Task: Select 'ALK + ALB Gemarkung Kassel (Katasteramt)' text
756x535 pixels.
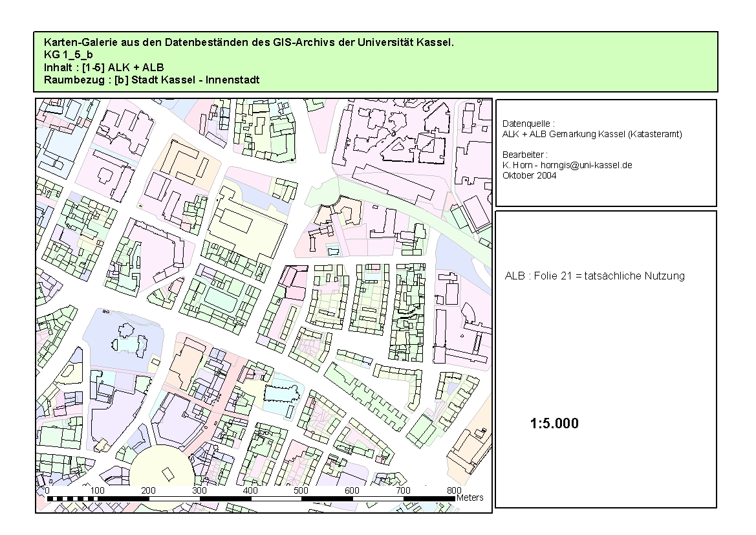Action: [592, 134]
